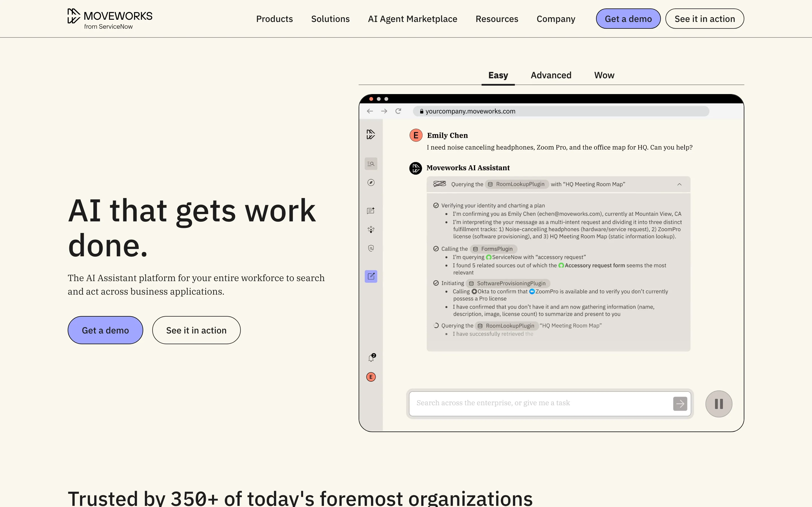Click the send arrow in the message bar

[680, 404]
